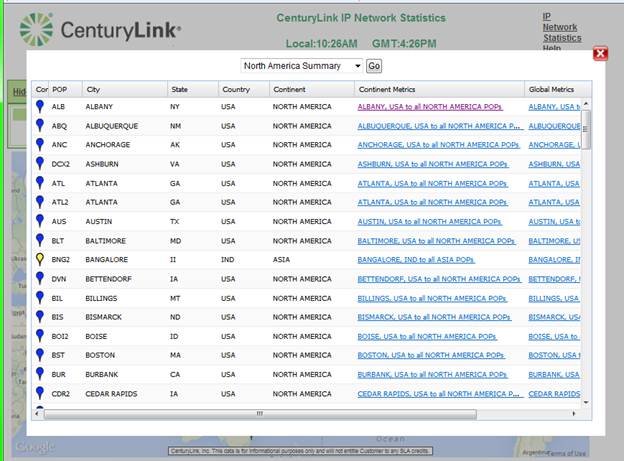The width and height of the screenshot is (624, 461).
Task: Click the blue pin icon in the ATL2 row
Action: click(40, 202)
